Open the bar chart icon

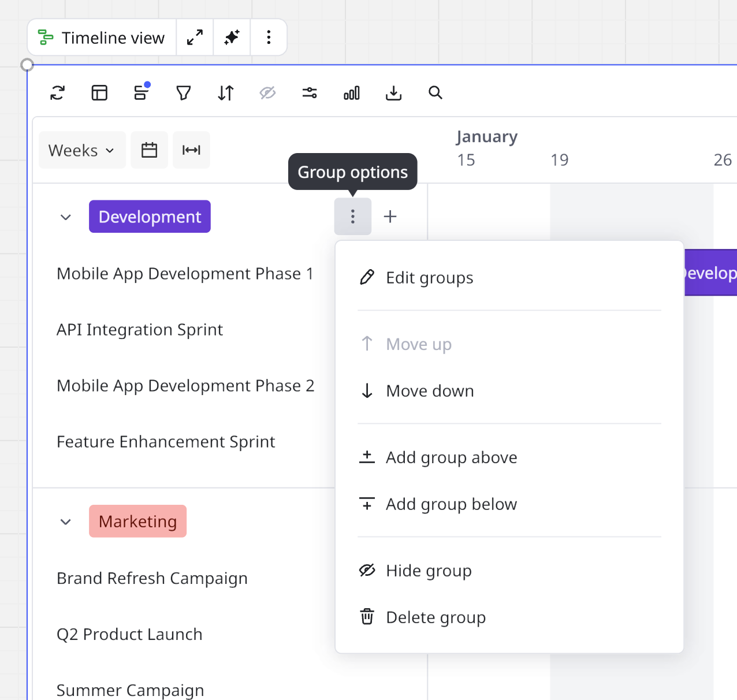tap(352, 93)
